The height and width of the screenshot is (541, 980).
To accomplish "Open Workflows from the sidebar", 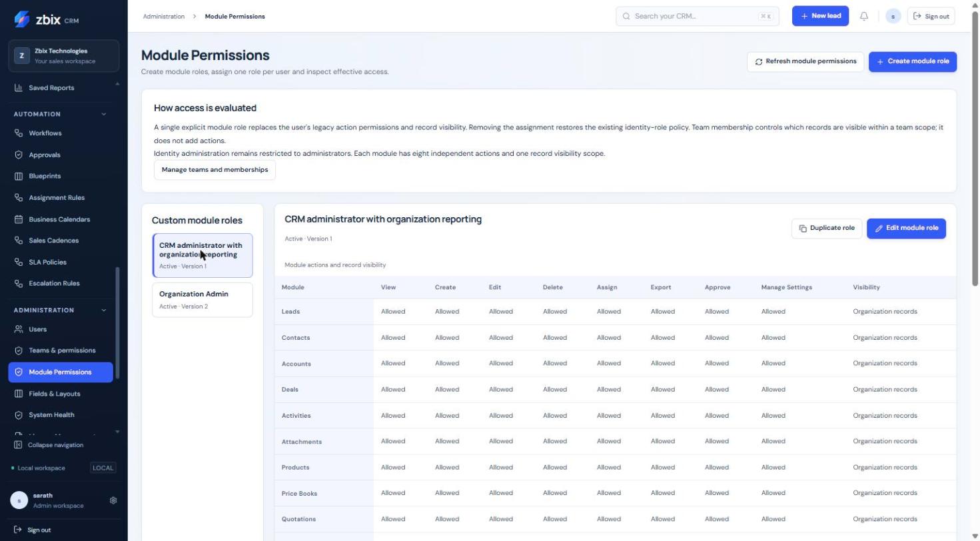I will click(60, 133).
